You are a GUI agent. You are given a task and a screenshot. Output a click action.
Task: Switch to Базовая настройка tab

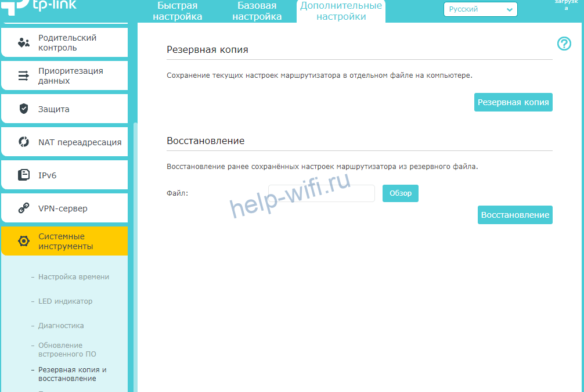coord(257,11)
